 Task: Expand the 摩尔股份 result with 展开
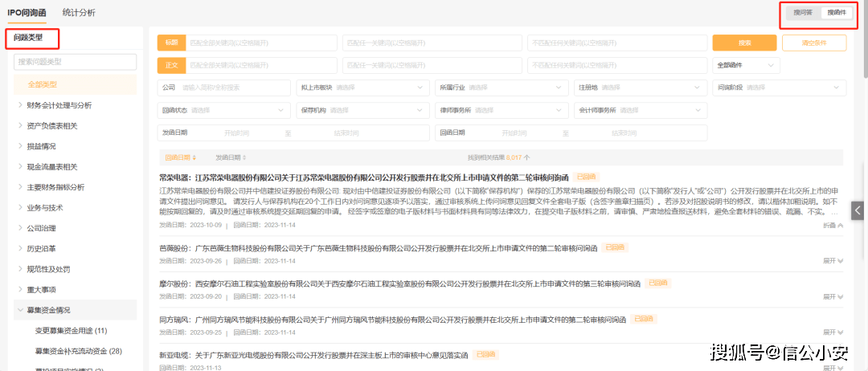833,296
